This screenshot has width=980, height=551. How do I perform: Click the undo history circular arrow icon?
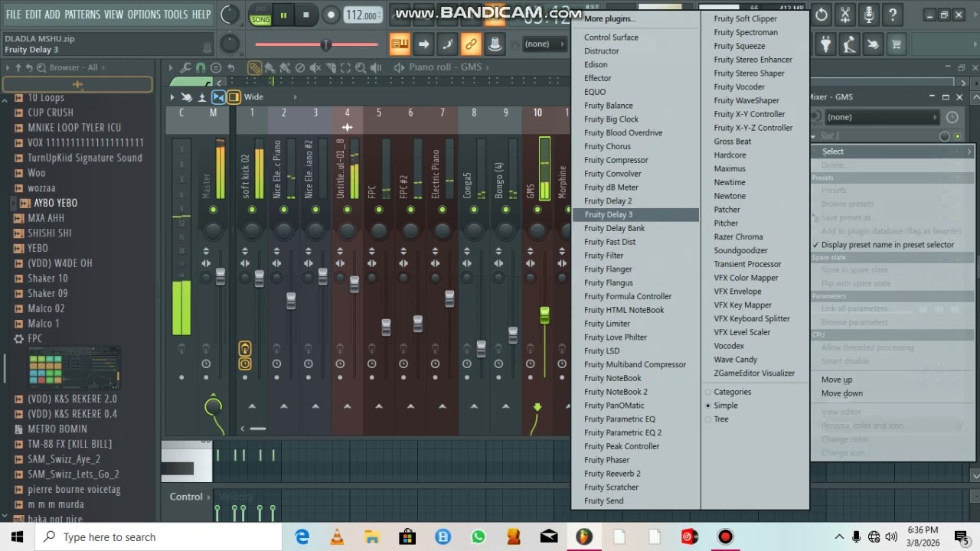pyautogui.click(x=822, y=15)
